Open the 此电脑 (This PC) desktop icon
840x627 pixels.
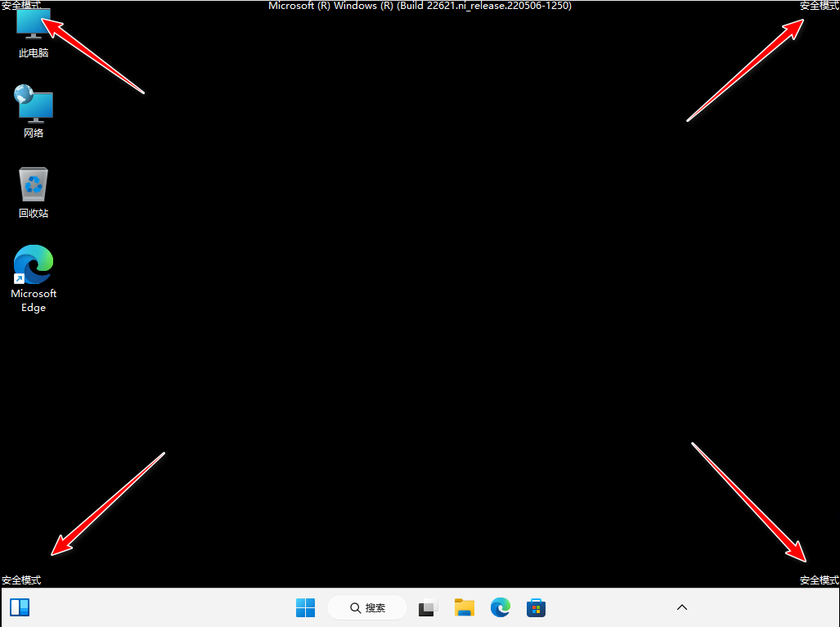point(34,25)
